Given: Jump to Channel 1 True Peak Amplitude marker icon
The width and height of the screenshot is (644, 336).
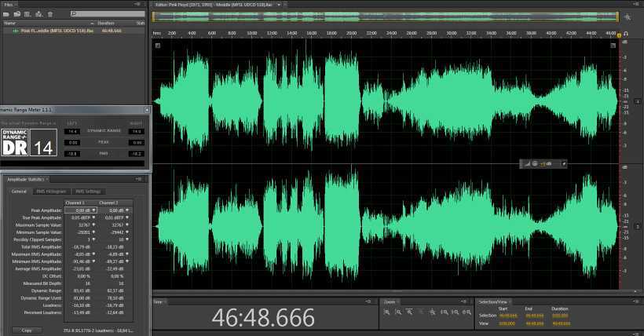Looking at the screenshot, I should pos(94,217).
